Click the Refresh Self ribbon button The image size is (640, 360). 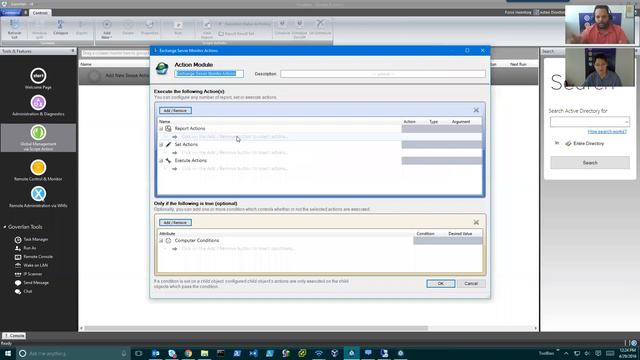click(14, 29)
